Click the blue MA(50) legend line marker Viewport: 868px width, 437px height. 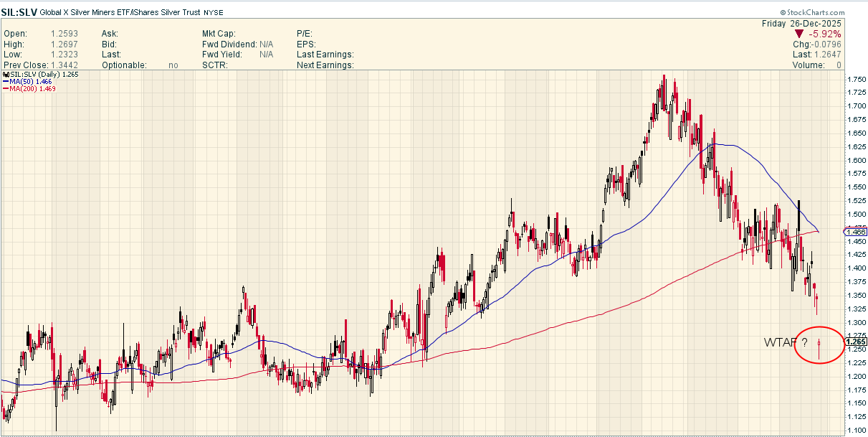5,81
